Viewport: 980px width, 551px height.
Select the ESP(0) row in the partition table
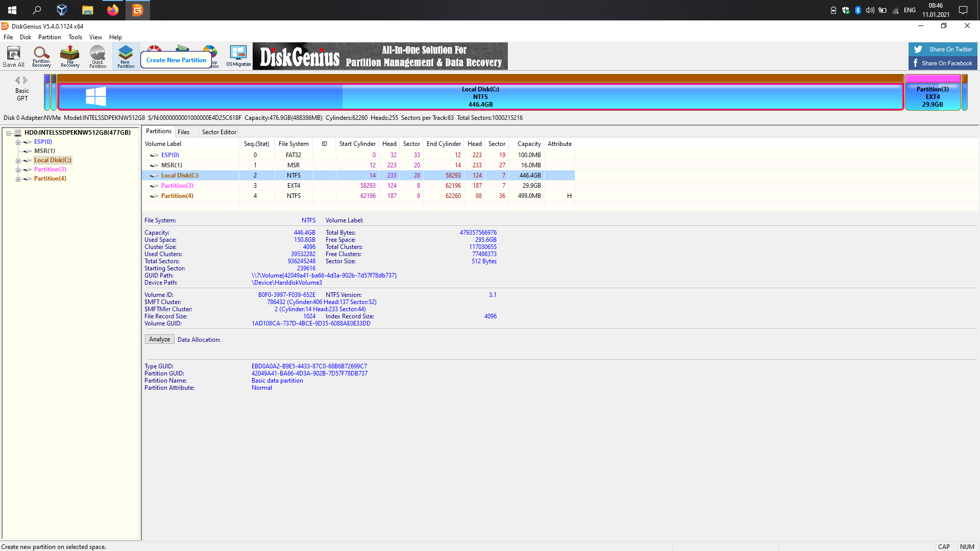358,155
